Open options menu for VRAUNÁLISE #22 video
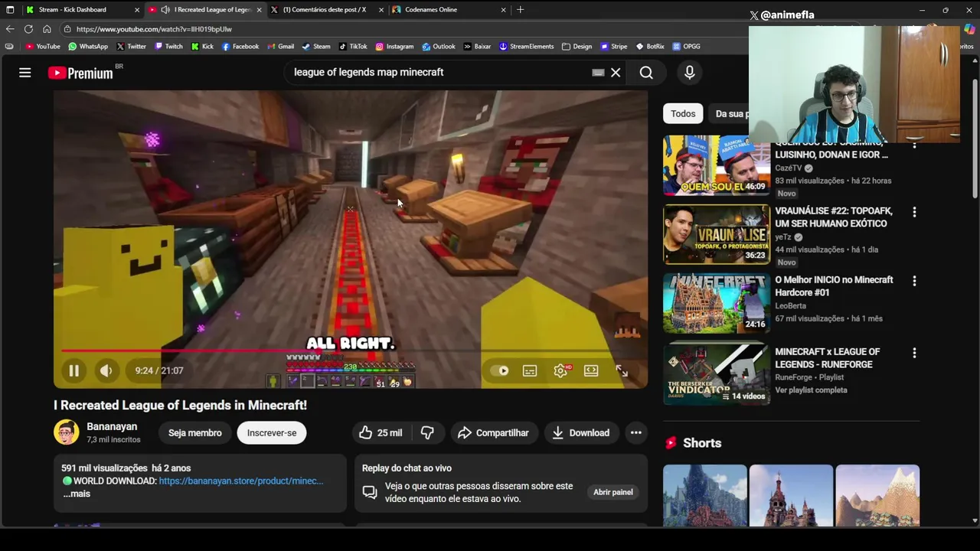 (x=914, y=212)
